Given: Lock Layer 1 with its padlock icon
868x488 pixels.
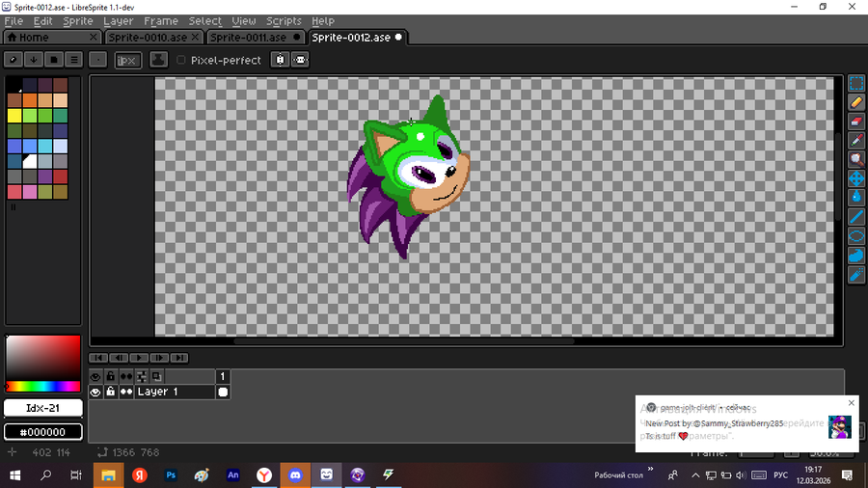Looking at the screenshot, I should tap(111, 393).
